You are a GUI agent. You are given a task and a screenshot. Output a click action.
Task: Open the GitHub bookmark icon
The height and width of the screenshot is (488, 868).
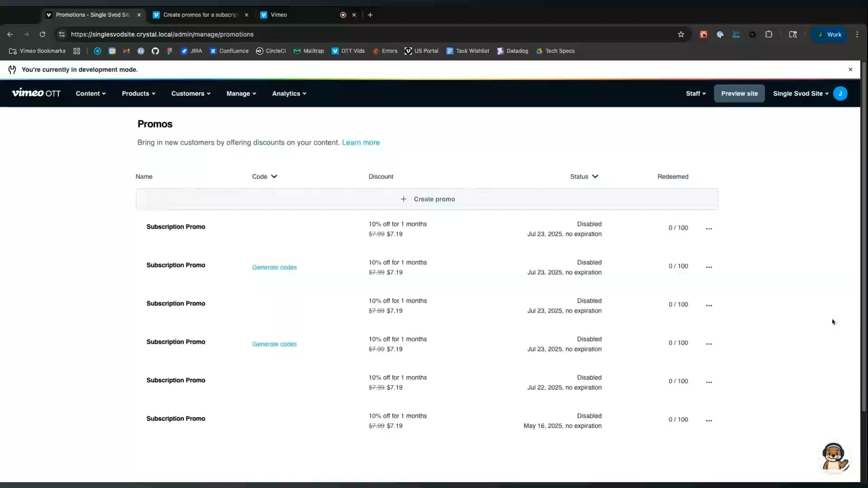[155, 51]
